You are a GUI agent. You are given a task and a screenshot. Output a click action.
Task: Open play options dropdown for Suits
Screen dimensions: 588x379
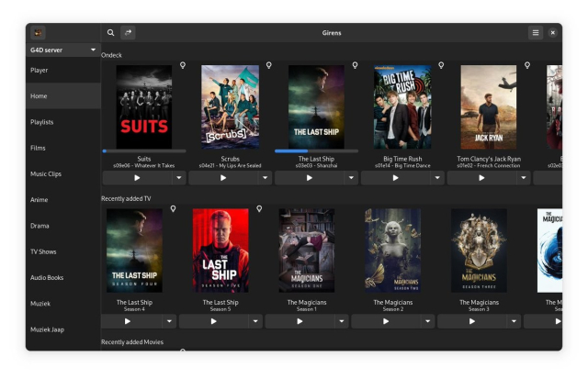coord(179,178)
